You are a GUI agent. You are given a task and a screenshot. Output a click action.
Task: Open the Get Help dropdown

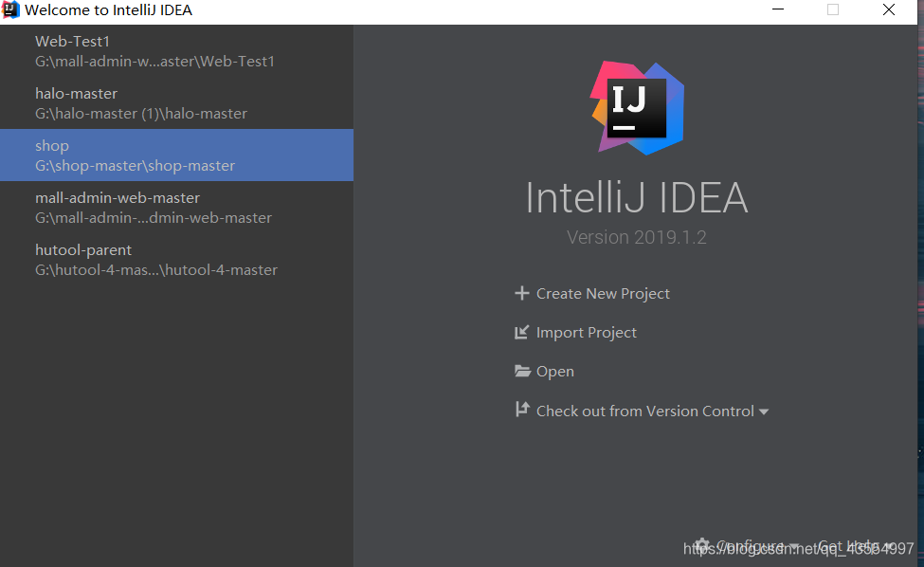(856, 546)
